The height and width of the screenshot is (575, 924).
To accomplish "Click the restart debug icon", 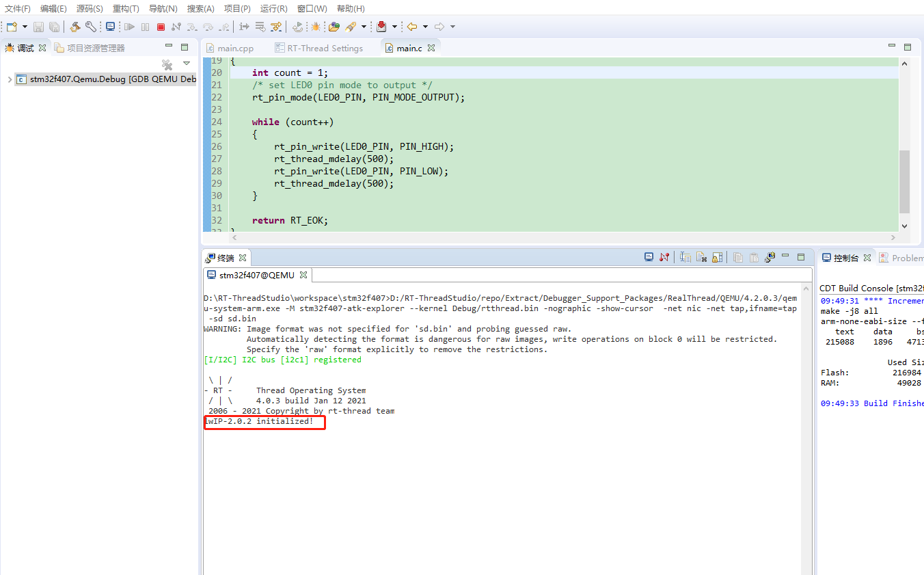I will pos(297,27).
